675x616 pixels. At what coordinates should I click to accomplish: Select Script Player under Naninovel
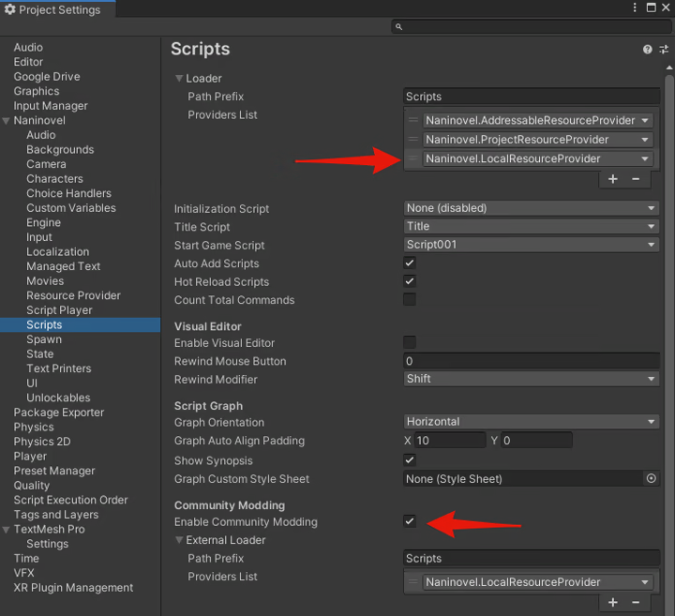tap(59, 310)
